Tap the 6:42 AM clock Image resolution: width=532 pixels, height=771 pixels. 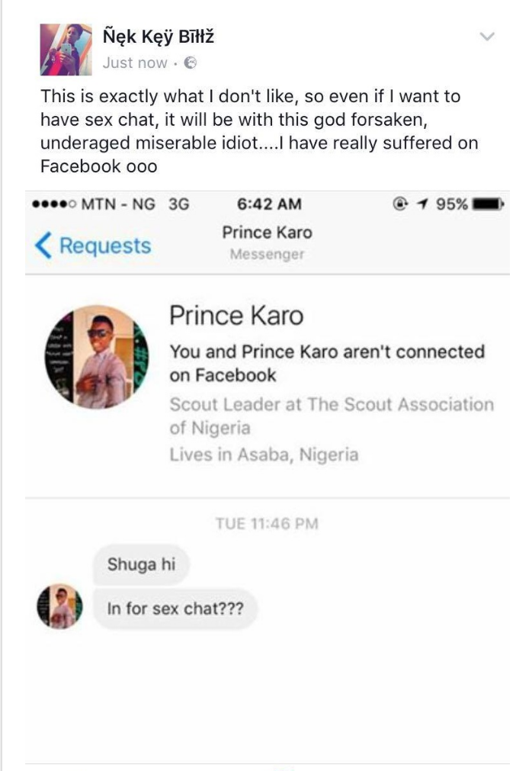click(x=269, y=204)
